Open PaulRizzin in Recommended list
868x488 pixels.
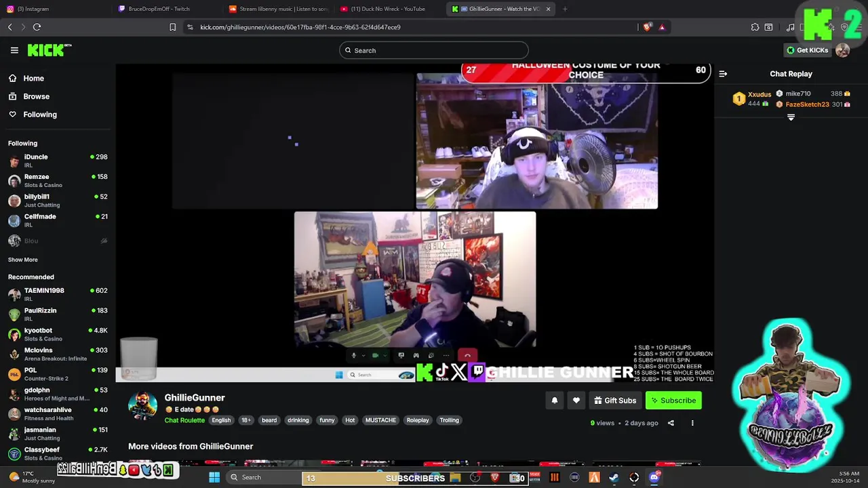pos(58,314)
